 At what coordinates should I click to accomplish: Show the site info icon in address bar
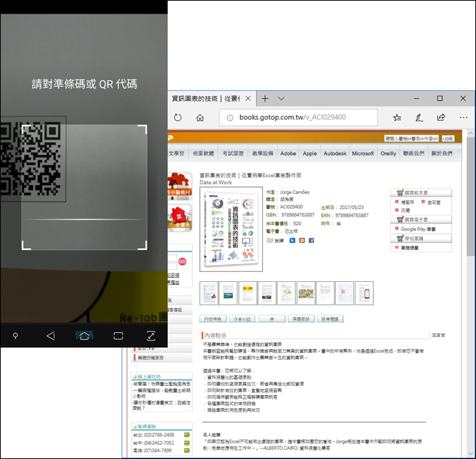pyautogui.click(x=230, y=118)
